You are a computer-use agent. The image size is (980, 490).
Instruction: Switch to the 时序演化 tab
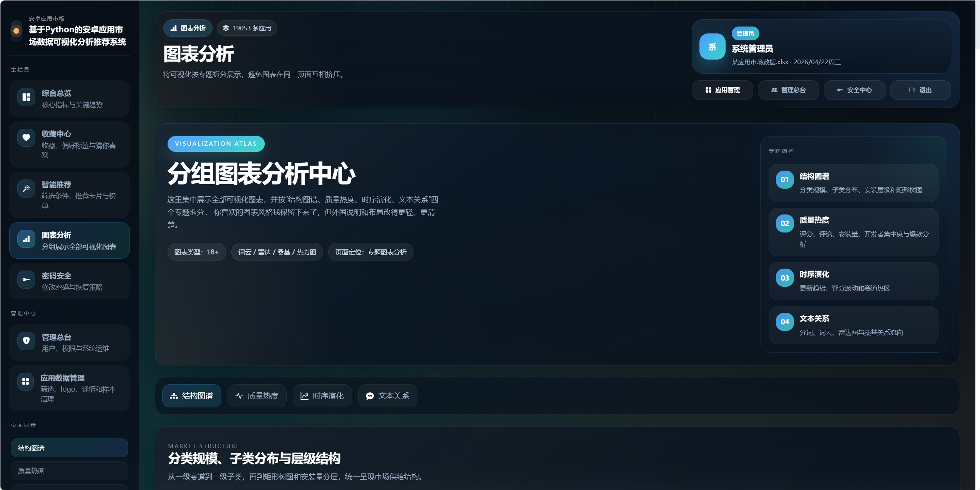tap(322, 396)
